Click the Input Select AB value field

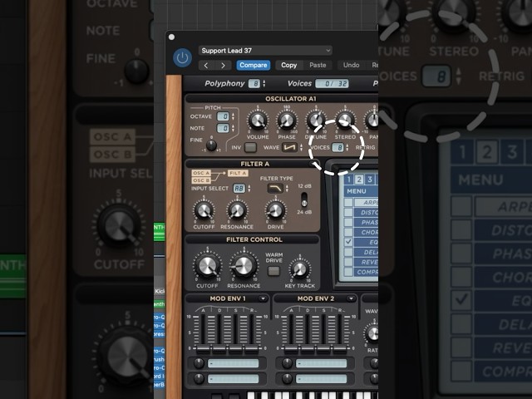[239, 189]
